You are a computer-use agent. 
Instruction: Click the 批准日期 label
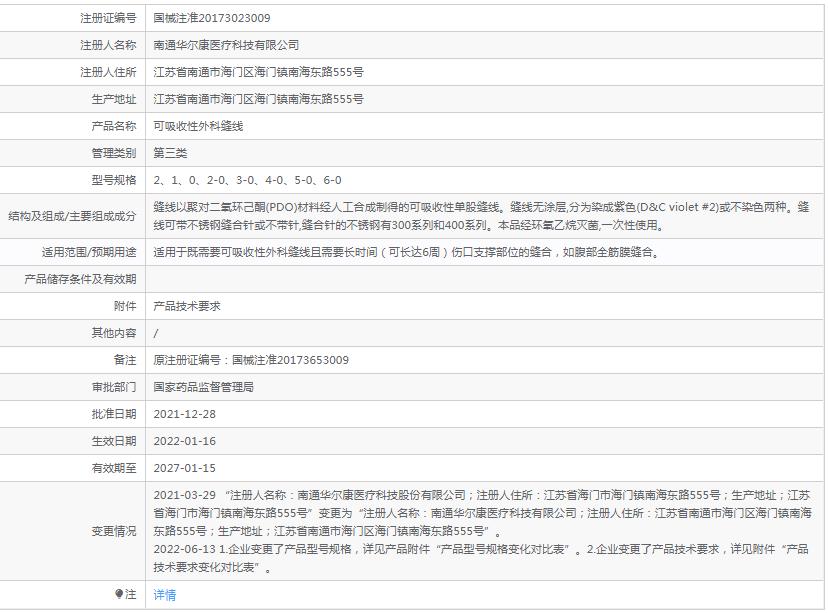[x=114, y=414]
